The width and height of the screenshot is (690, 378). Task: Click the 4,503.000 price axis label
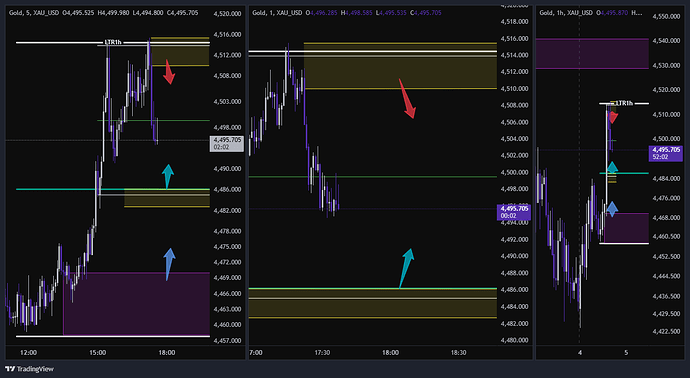227,101
